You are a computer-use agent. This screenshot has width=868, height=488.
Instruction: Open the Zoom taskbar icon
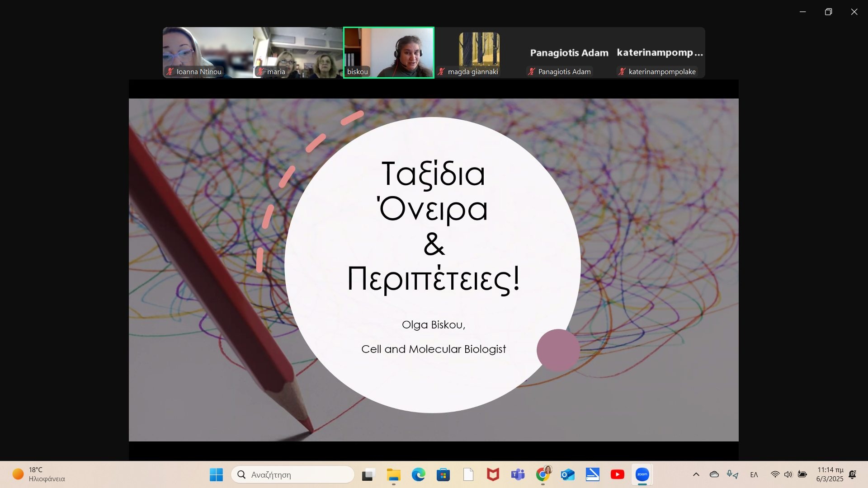(x=642, y=474)
